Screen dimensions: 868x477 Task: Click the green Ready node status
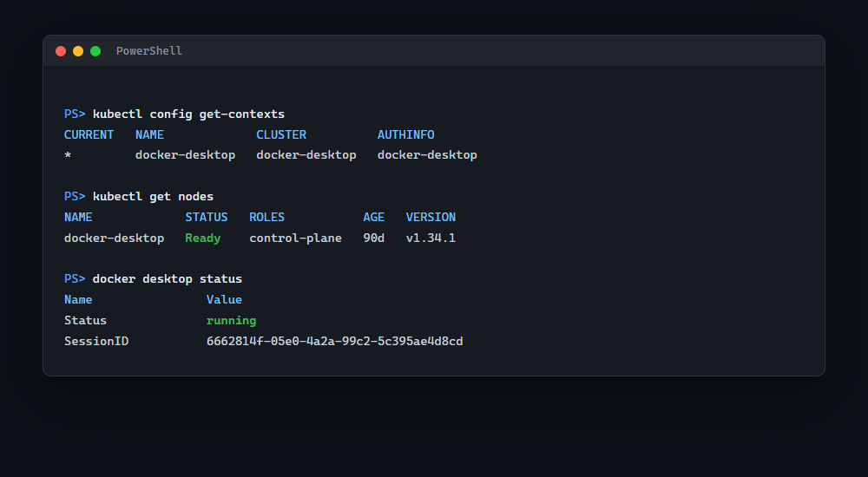click(202, 238)
